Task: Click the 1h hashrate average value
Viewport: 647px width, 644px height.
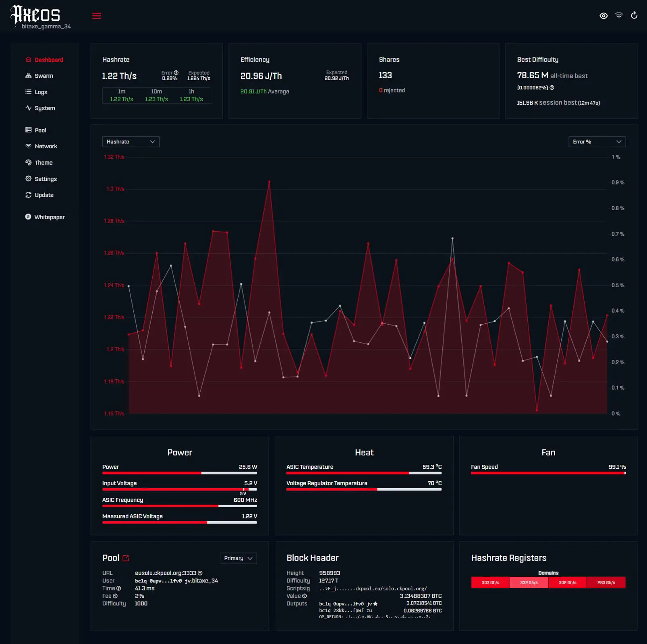Action: tap(191, 99)
